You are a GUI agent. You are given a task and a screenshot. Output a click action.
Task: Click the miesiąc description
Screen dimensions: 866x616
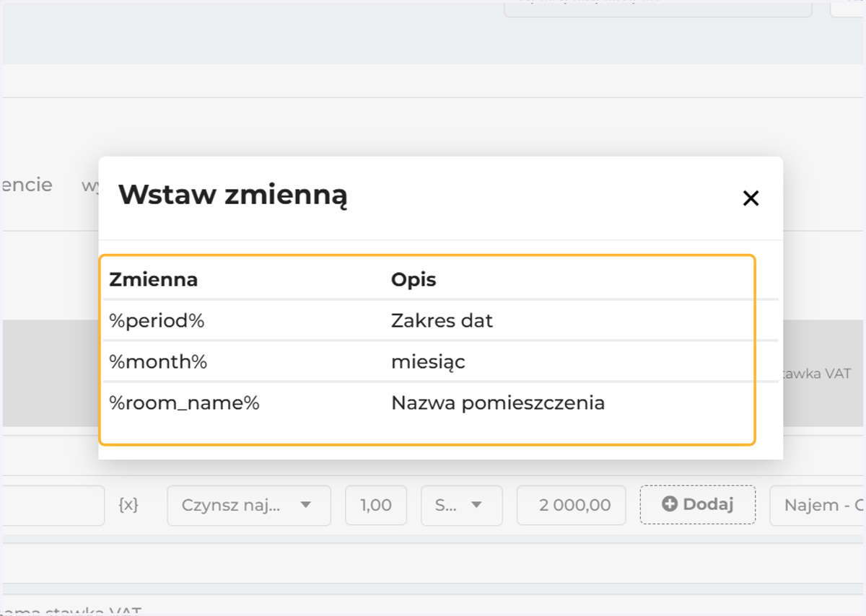(428, 362)
